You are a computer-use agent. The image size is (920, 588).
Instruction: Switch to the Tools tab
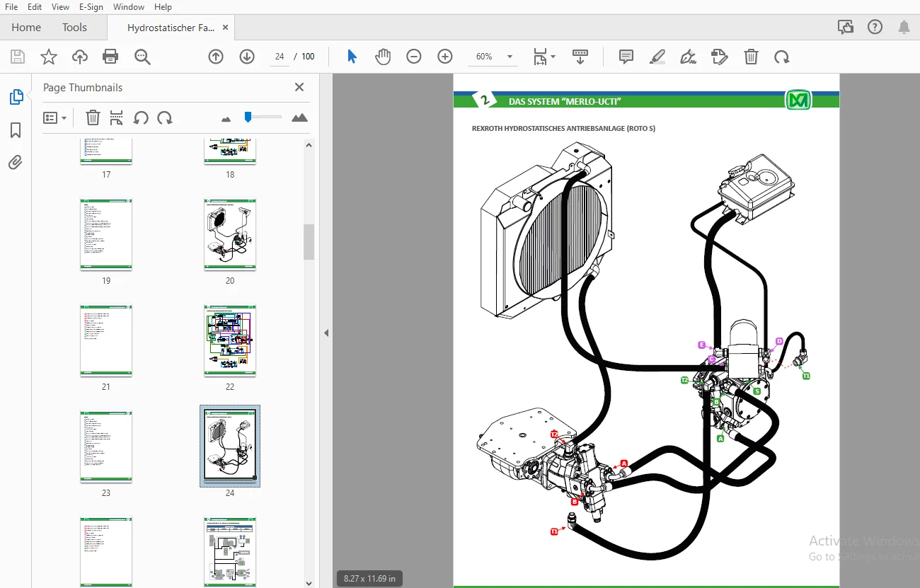pos(74,28)
